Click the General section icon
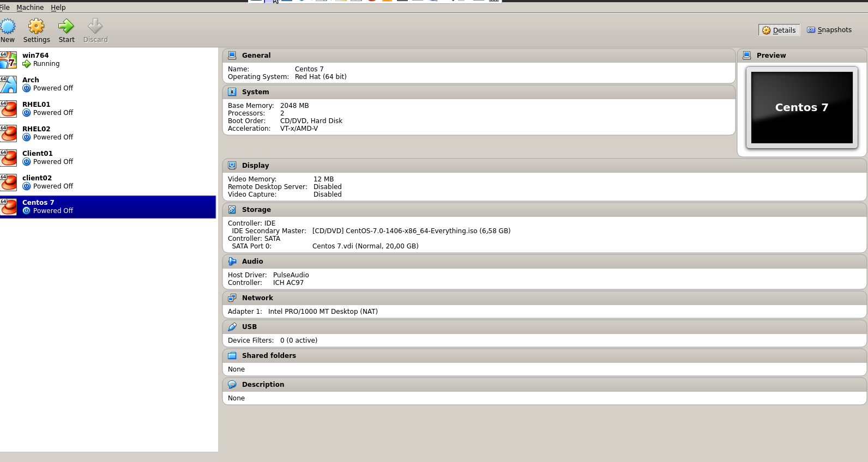Image resolution: width=868 pixels, height=462 pixels. (232, 56)
